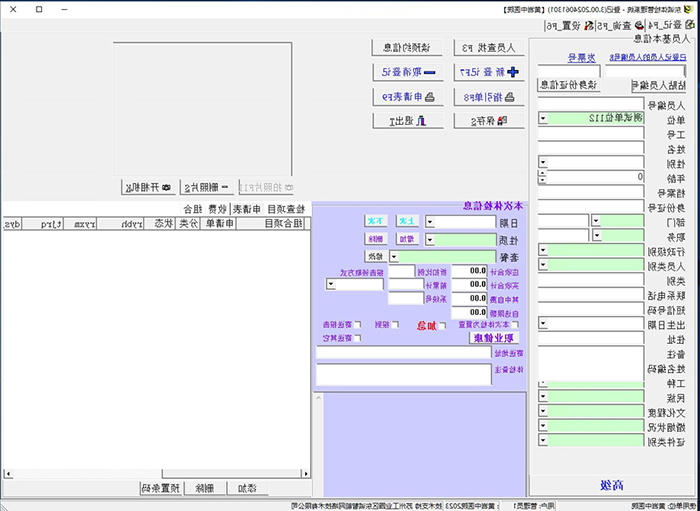Expand the 出生日期 date dropdown
This screenshot has height=511, width=700.
point(544,323)
